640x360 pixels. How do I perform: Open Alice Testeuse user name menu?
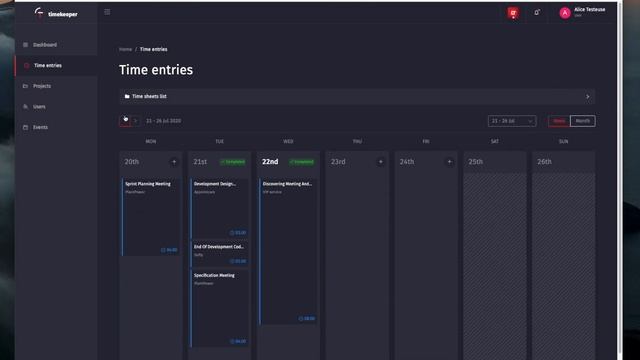click(x=589, y=12)
